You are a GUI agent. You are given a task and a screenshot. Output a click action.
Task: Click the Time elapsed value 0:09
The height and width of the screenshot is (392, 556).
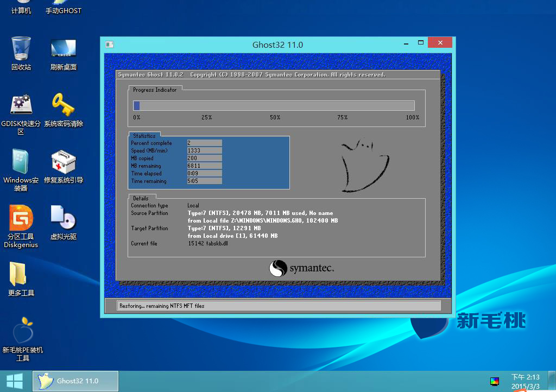click(205, 173)
